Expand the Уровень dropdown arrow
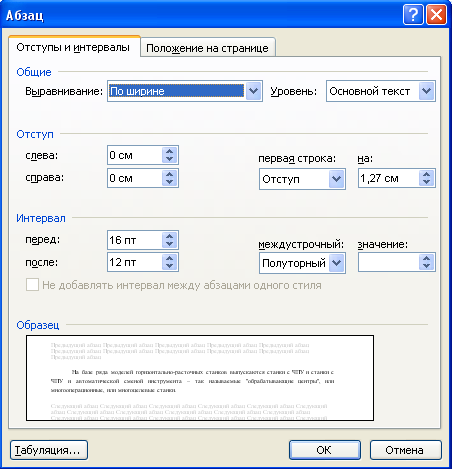This screenshot has height=469, width=452. [426, 91]
